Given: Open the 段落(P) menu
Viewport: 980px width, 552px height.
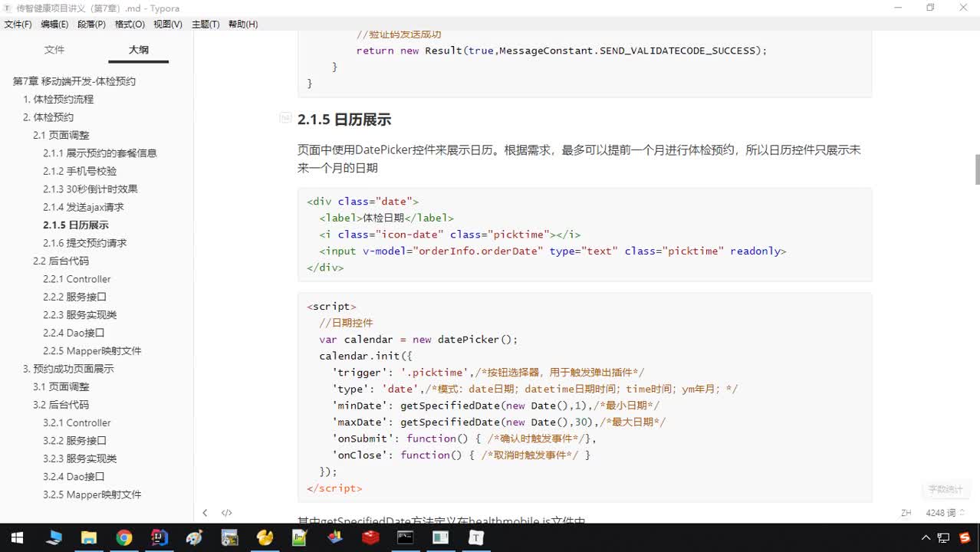Looking at the screenshot, I should click(x=91, y=25).
